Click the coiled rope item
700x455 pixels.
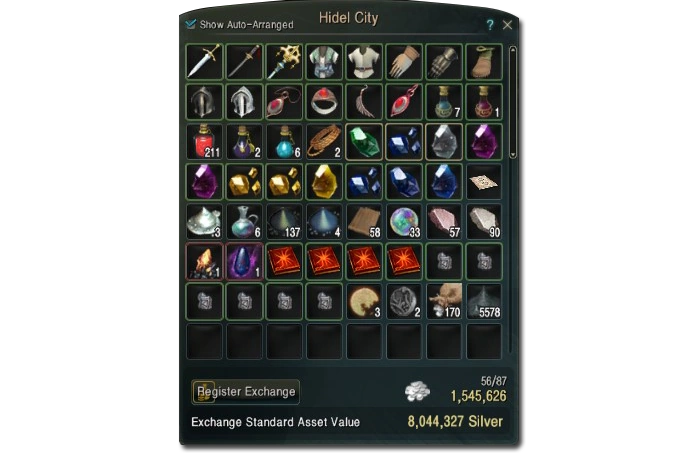324,142
